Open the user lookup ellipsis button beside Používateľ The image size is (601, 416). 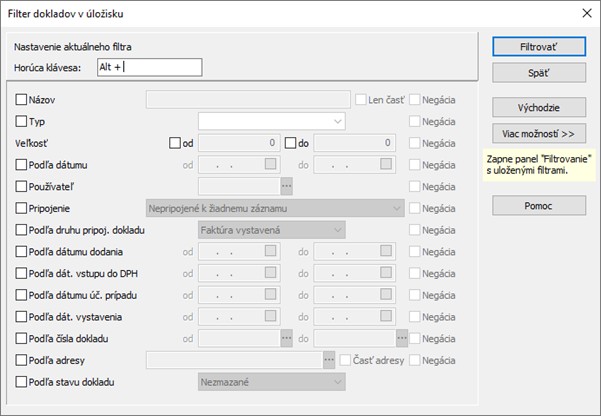click(286, 187)
